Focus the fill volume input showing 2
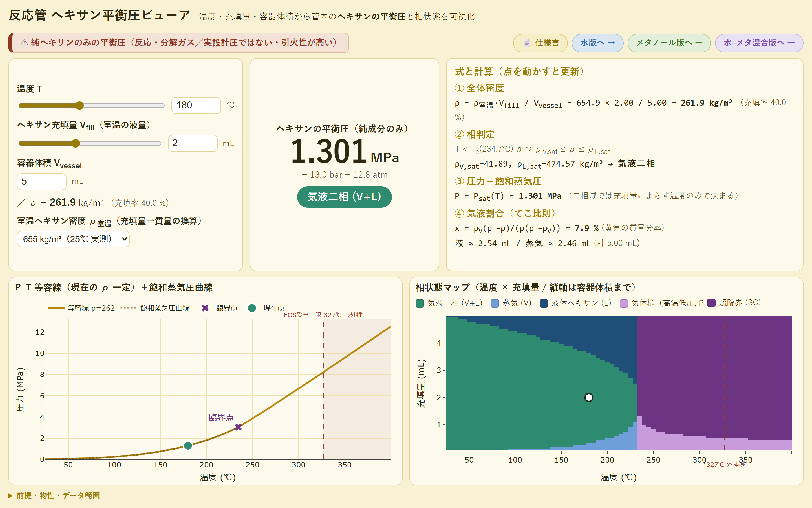Screen dimensions: 812x508 [x=193, y=143]
